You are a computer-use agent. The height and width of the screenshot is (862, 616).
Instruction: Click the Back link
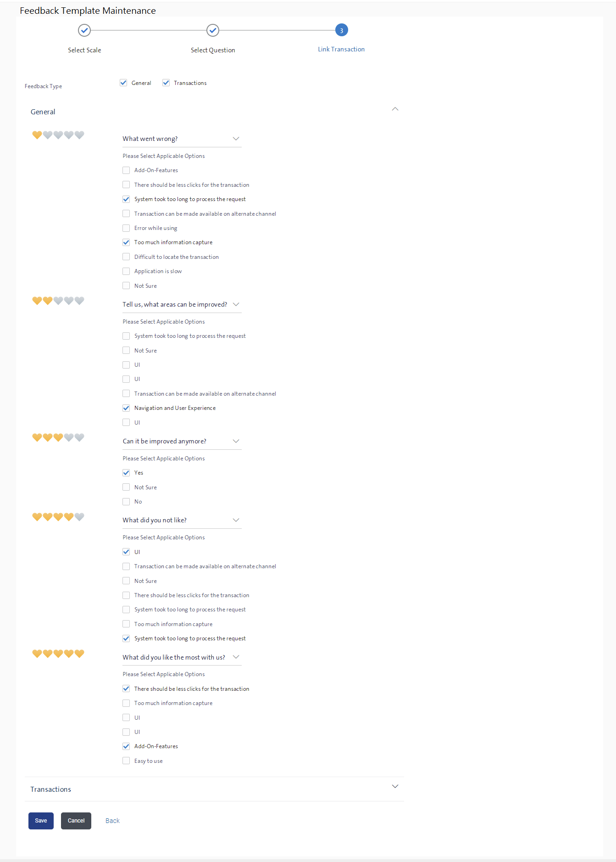[112, 821]
